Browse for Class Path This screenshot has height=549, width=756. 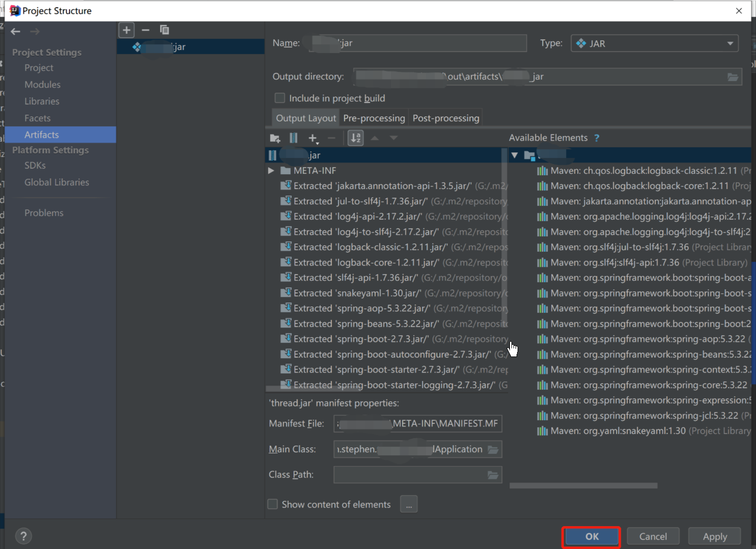pyautogui.click(x=493, y=475)
